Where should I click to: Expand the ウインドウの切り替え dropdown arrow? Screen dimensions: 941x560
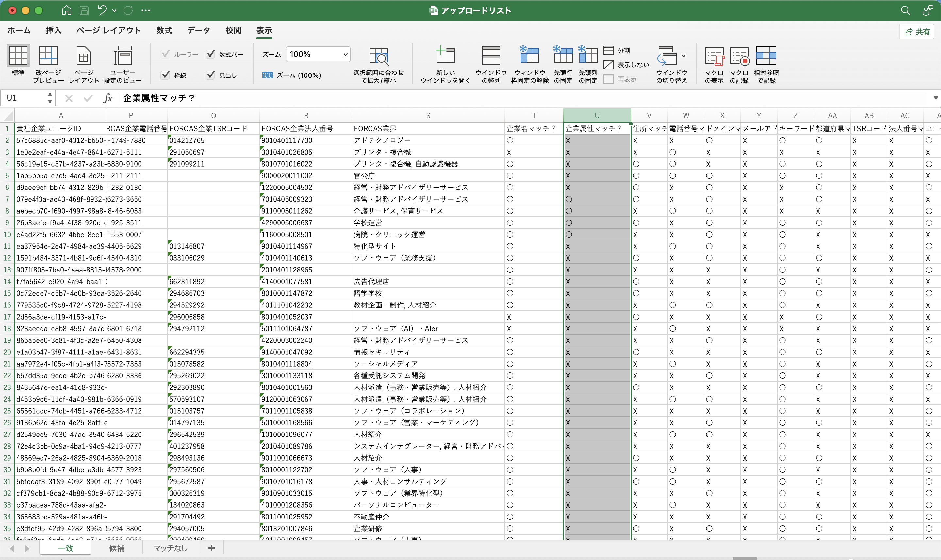pos(683,56)
